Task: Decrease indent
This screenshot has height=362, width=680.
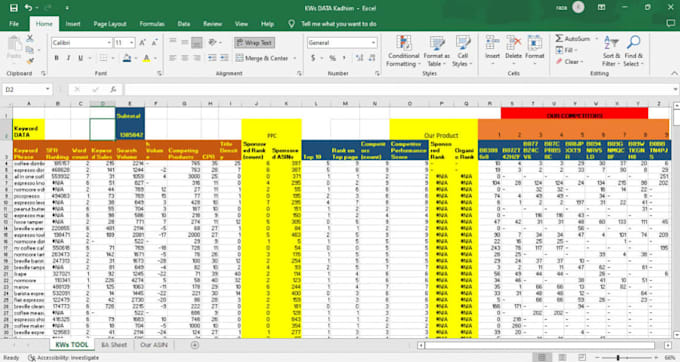Action: coord(212,58)
